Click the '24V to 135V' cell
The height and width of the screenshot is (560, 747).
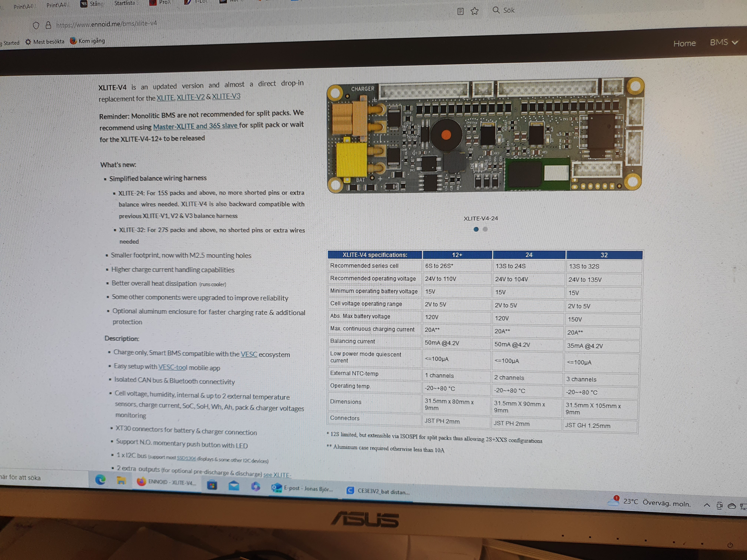tap(604, 280)
